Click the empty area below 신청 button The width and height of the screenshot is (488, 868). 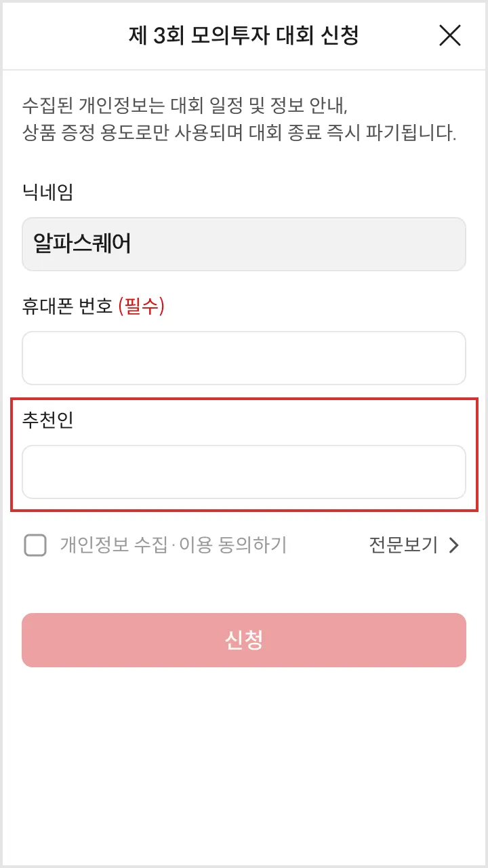point(244,759)
